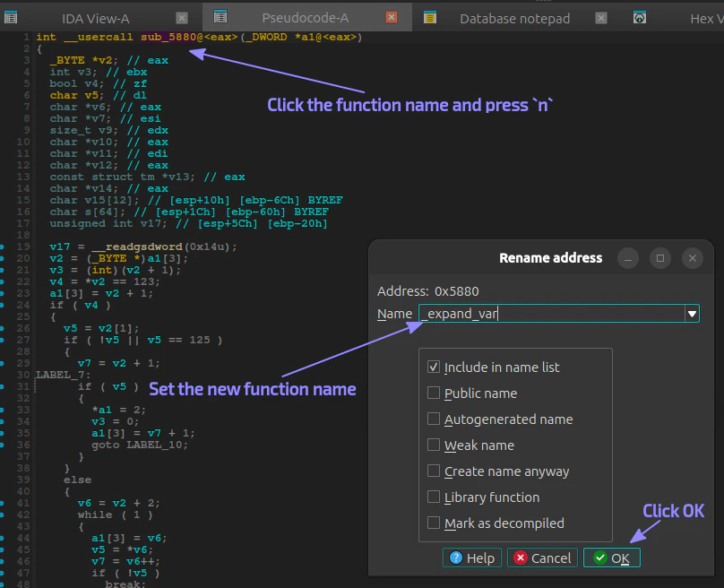The image size is (724, 588).
Task: Close the Pseudocode-A tab
Action: click(392, 17)
